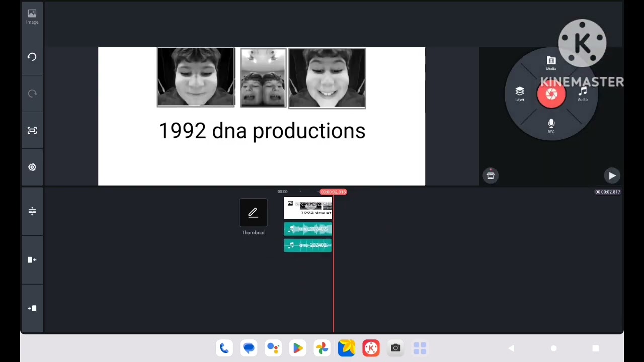Select the middle mirrored face image
Screen dimensions: 644x362
click(x=263, y=78)
